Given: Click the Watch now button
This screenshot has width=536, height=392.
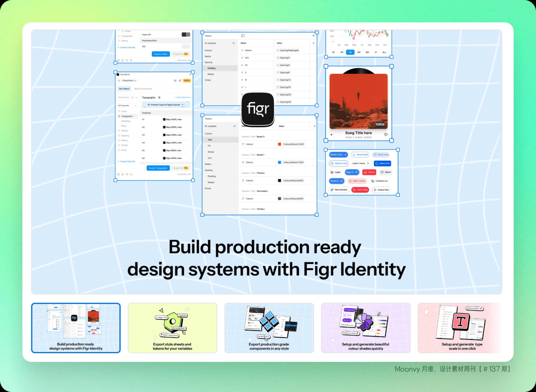Looking at the screenshot, I should pos(339,164).
